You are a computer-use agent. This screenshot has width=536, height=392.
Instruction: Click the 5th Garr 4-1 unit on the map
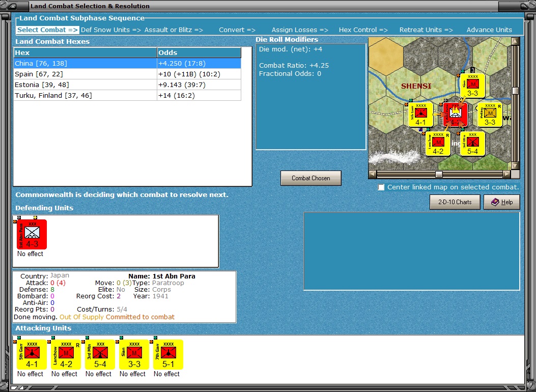click(x=421, y=115)
